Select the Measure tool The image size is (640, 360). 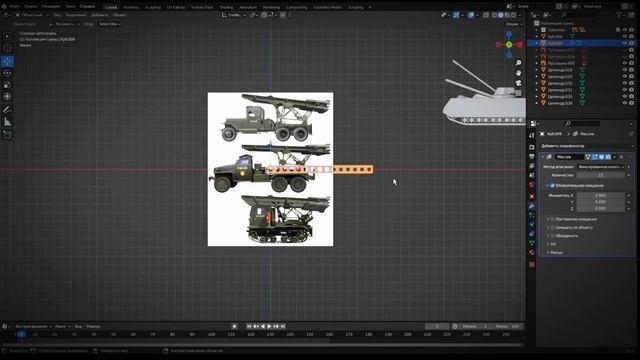7,121
